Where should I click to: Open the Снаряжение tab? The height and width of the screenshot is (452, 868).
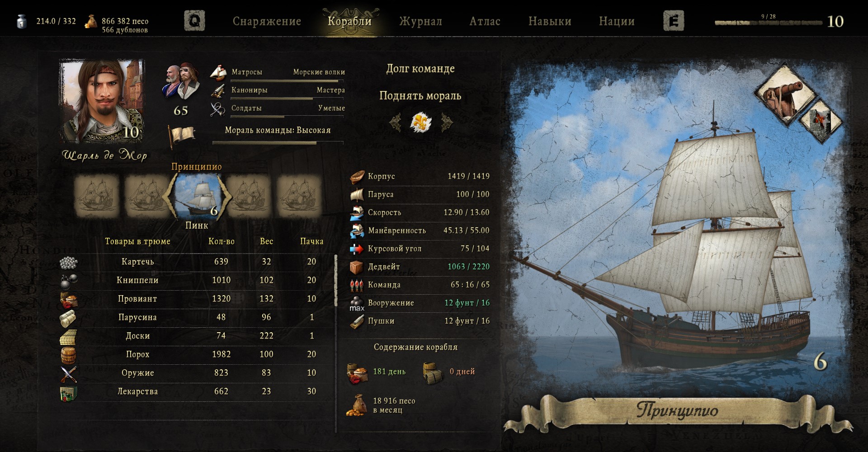click(x=267, y=21)
